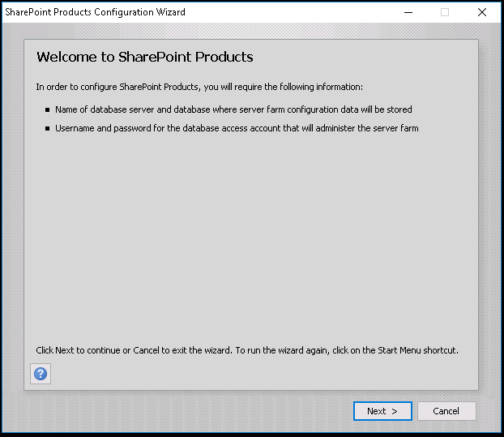Close the SharePoint wizard window

[x=482, y=12]
